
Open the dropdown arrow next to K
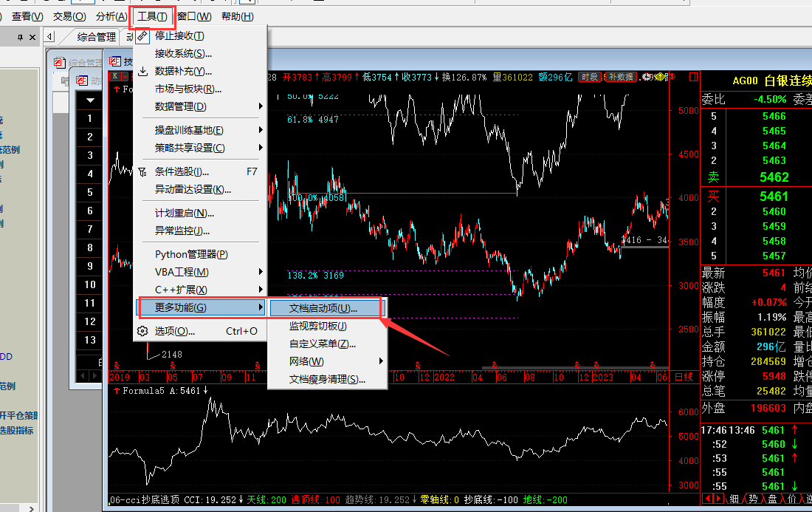click(125, 77)
